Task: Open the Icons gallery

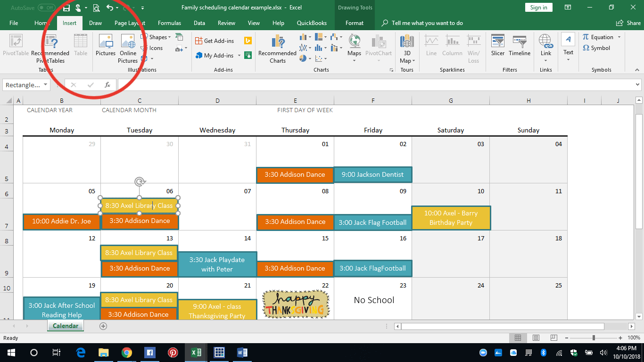Action: pos(152,48)
